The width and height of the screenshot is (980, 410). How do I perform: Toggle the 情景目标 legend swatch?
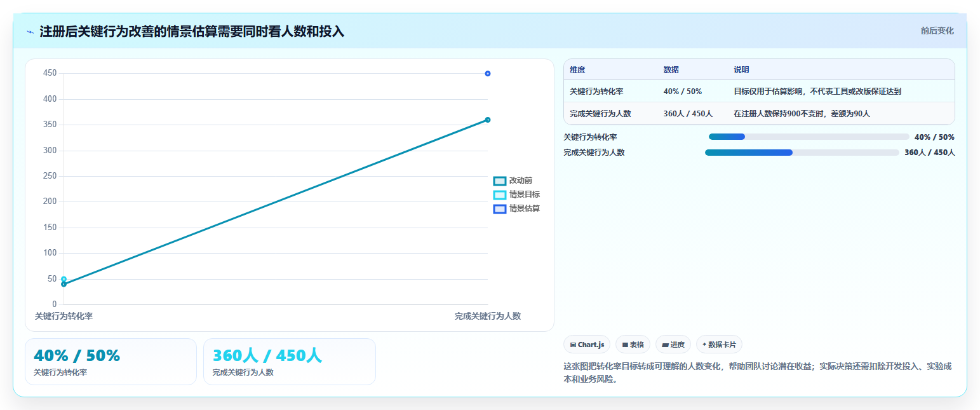500,195
